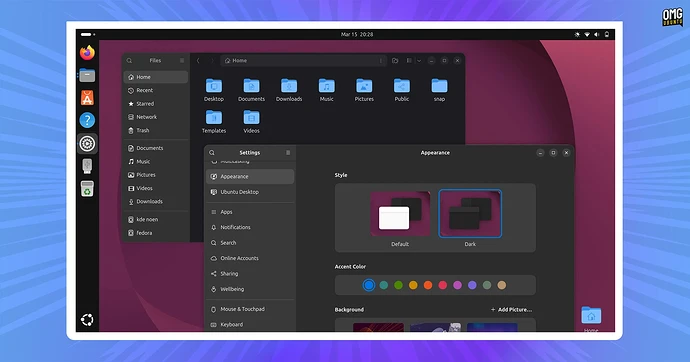The height and width of the screenshot is (362, 690).
Task: Choose the blue accent color
Action: 369,285
